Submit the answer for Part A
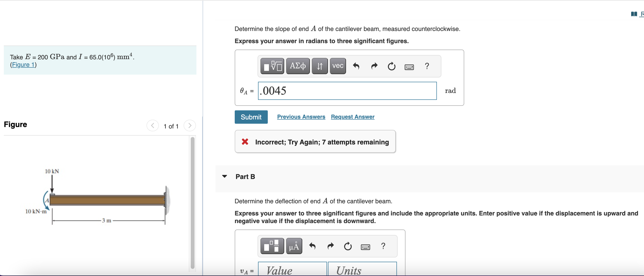The height and width of the screenshot is (276, 644). 251,117
